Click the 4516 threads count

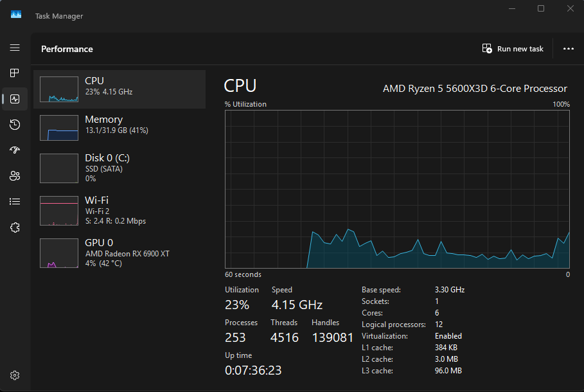[285, 337]
